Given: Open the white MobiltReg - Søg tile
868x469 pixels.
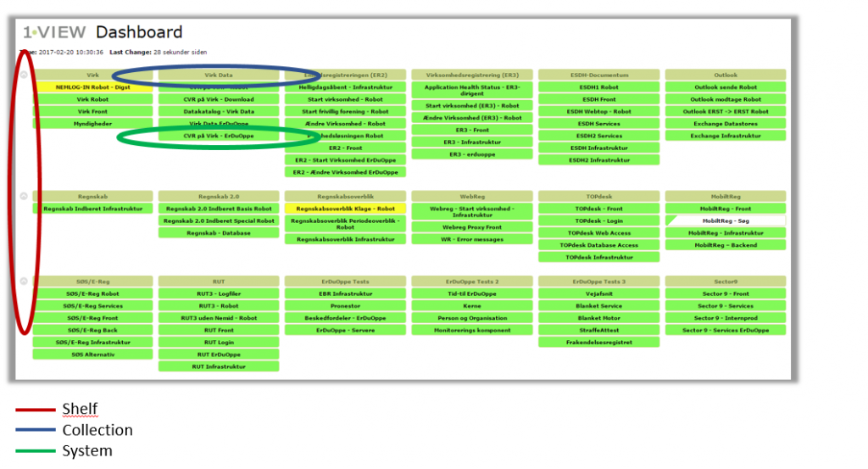Looking at the screenshot, I should click(x=726, y=221).
